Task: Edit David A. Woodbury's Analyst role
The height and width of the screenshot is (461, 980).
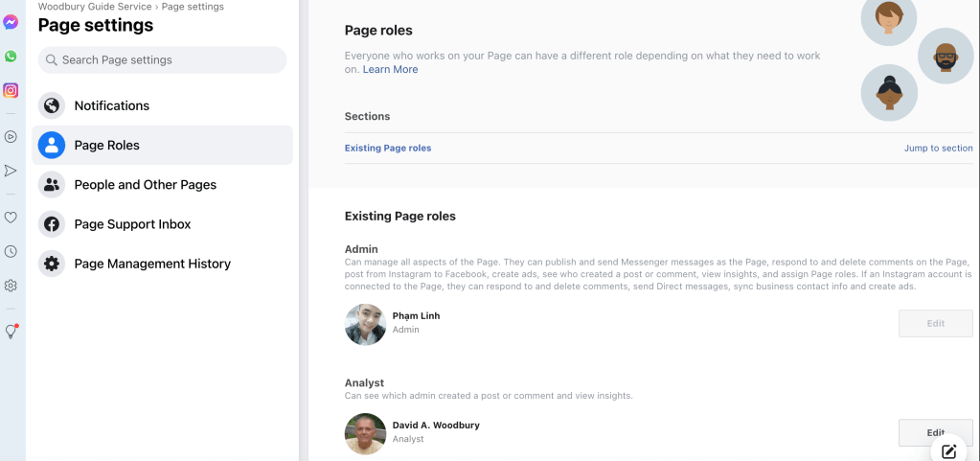Action: [x=935, y=432]
